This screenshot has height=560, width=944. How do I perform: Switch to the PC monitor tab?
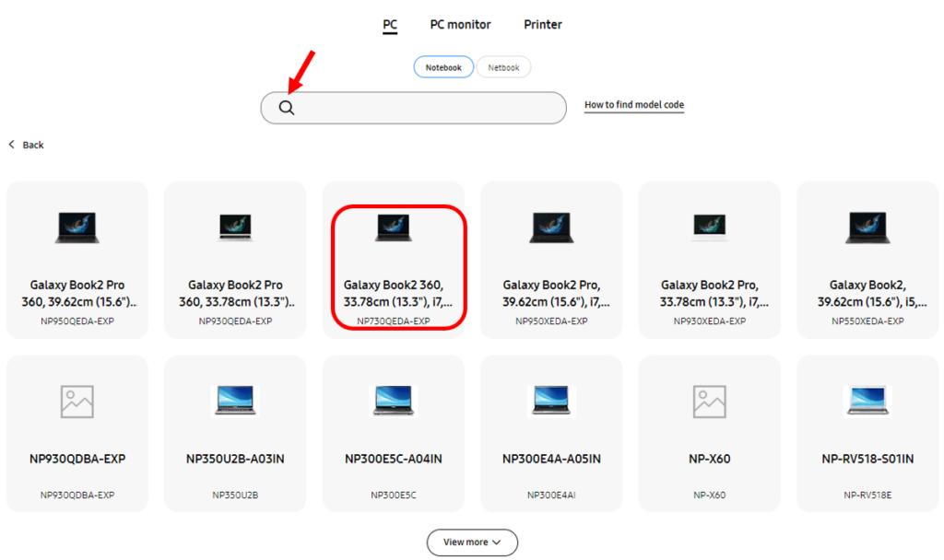click(x=460, y=25)
